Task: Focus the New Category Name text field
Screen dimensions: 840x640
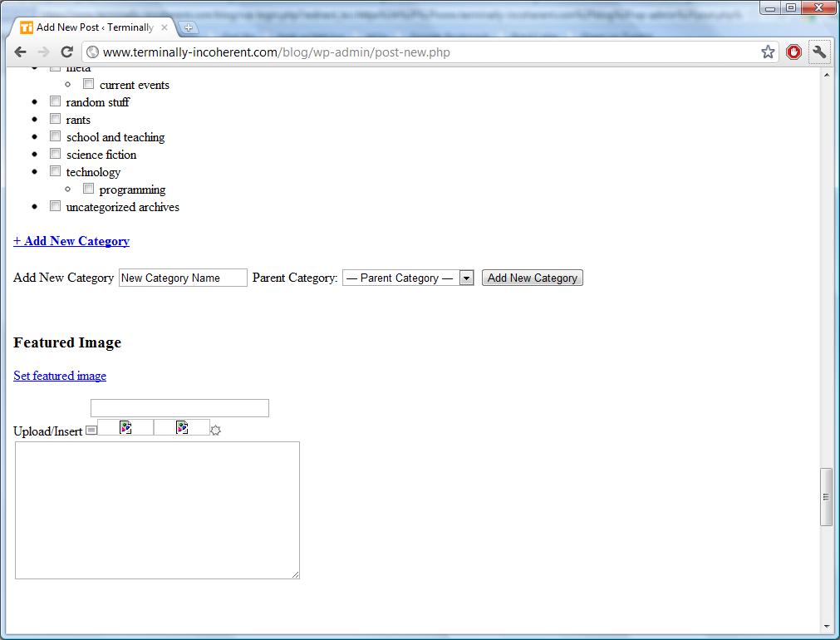Action: [x=183, y=278]
